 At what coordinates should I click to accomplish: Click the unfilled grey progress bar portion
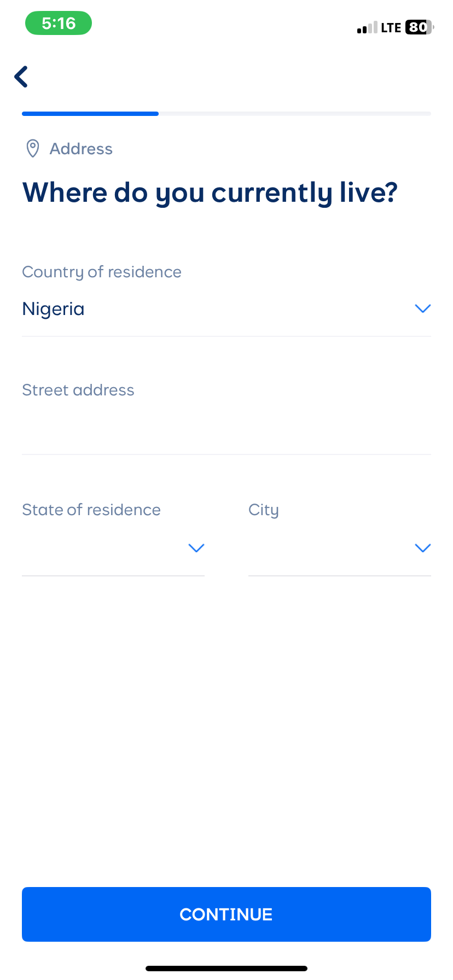(x=294, y=114)
